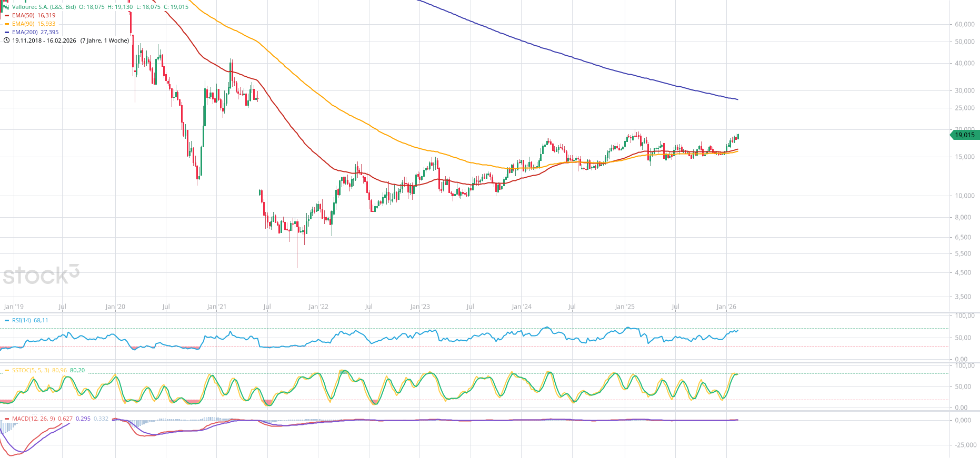Click the red MACD legend marker

point(7,419)
